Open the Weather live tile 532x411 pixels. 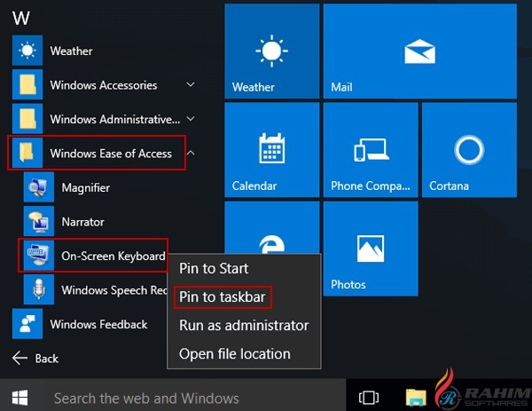tap(272, 51)
